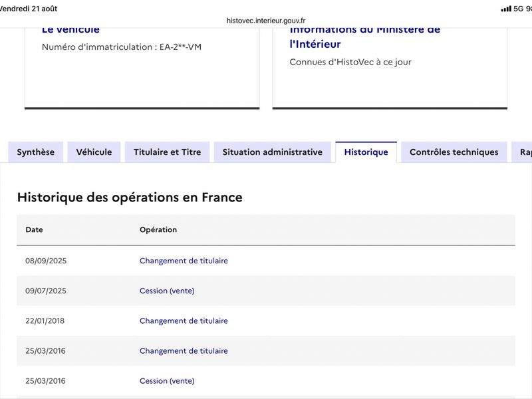
Task: Click the Date column header
Action: click(35, 229)
